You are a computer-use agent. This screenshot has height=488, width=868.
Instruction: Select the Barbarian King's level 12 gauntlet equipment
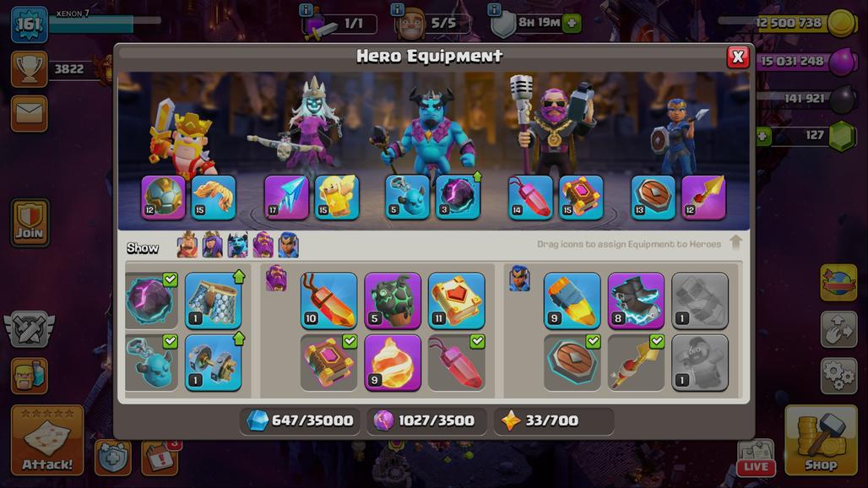[x=163, y=198]
